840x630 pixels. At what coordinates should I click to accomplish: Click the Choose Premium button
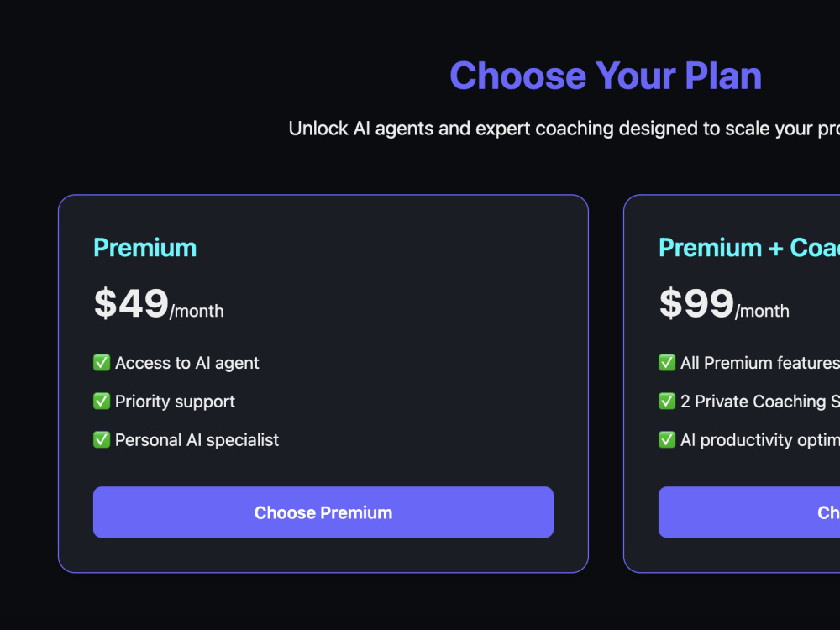click(x=323, y=512)
